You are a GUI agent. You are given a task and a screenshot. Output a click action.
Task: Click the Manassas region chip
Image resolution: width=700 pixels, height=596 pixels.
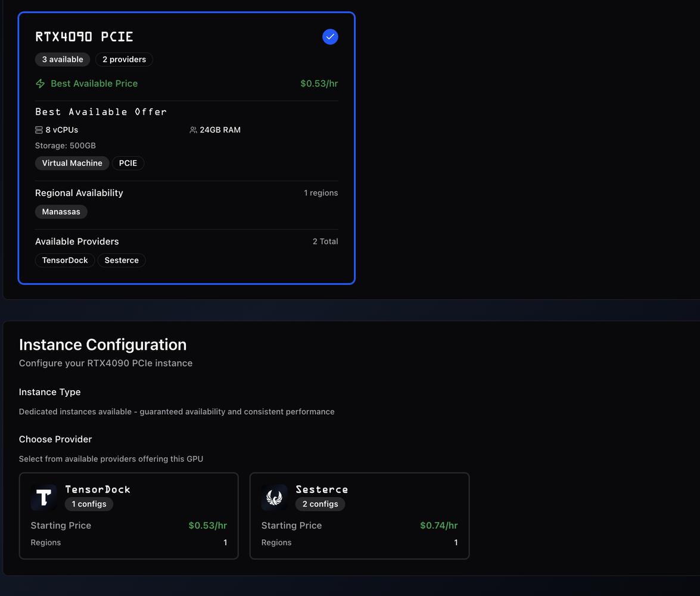click(61, 212)
